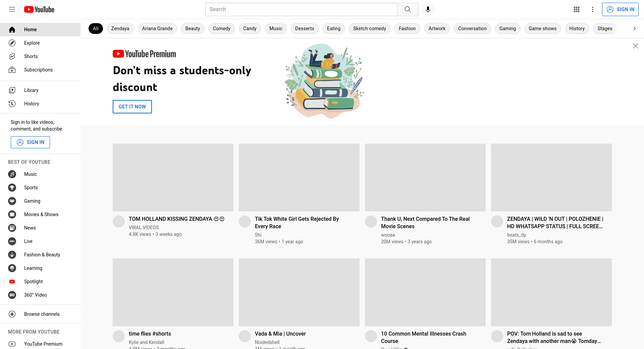The image size is (644, 349).
Task: Click the Sports trophy icon
Action: [x=12, y=188]
